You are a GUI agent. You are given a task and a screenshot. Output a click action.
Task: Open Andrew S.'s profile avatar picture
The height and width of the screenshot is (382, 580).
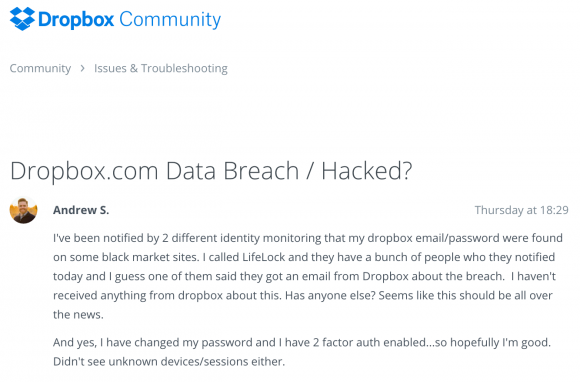(23, 210)
